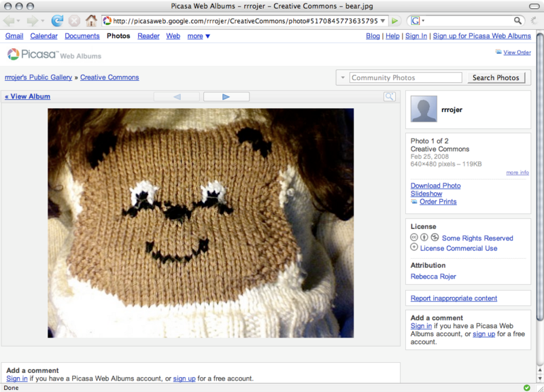Open Documents from the top navigation
544x392 pixels.
[82, 36]
